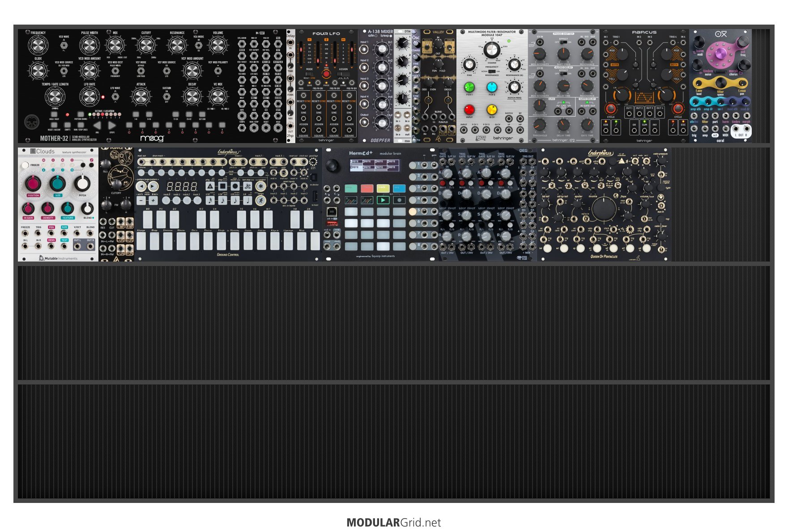This screenshot has height=532, width=788.
Task: Flip the LFO WAVE switch on Mother-32
Action: (x=115, y=96)
